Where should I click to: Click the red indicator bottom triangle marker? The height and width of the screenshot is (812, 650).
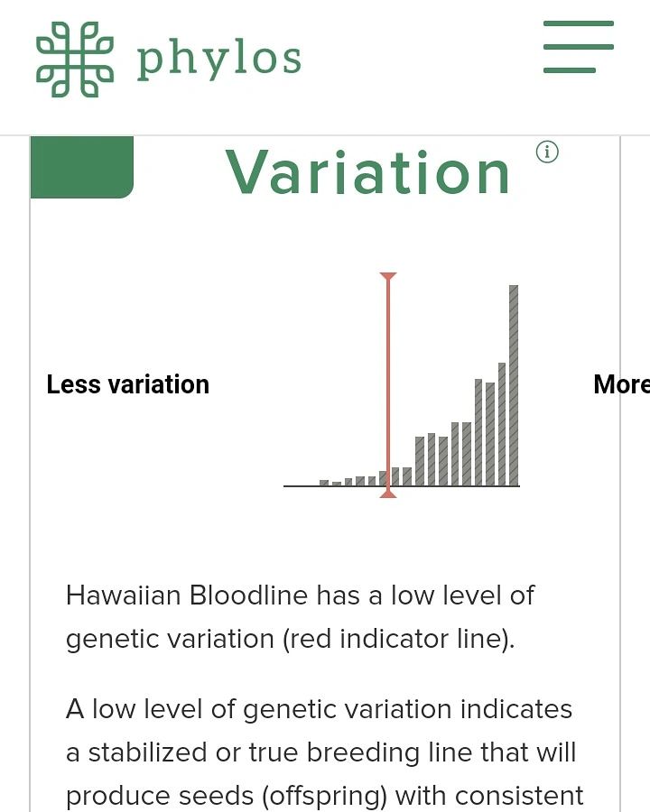click(x=387, y=494)
